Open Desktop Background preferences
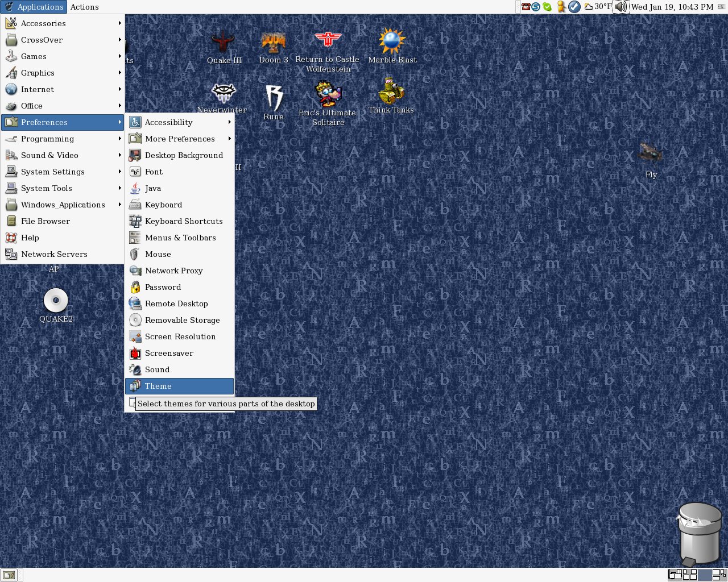This screenshot has height=582, width=728. [179, 155]
